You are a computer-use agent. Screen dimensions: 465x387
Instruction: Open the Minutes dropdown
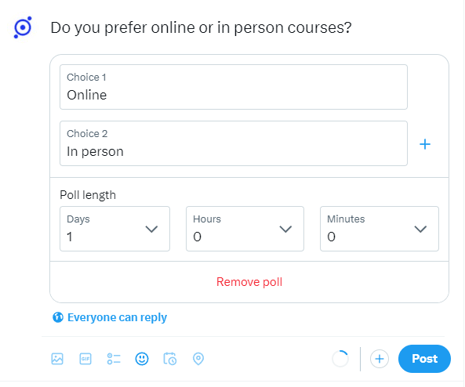click(379, 229)
